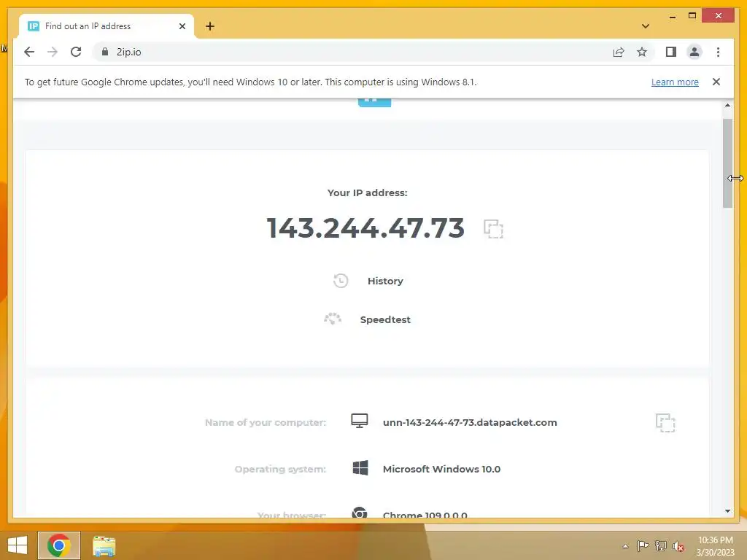Click the vertical scrollbar thumb
The image size is (747, 560).
pyautogui.click(x=727, y=163)
